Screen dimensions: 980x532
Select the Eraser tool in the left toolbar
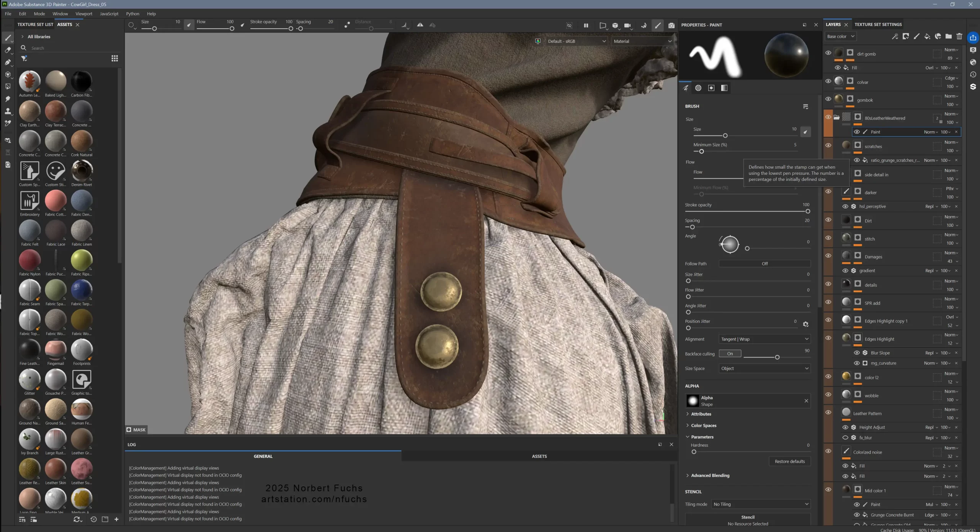tap(8, 50)
